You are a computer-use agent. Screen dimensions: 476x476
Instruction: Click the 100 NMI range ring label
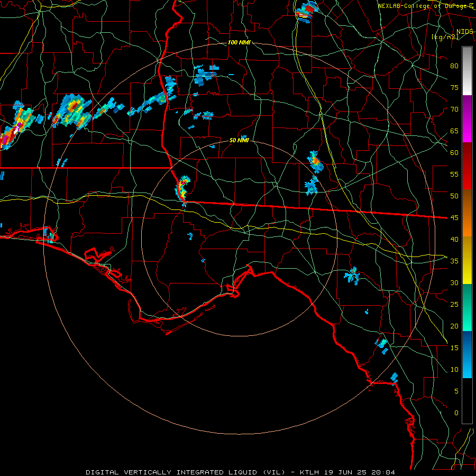[x=239, y=42]
